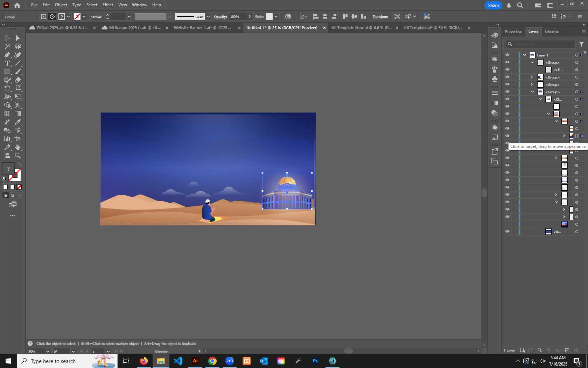Click Default Fill and Stroke icon
The width and height of the screenshot is (588, 368).
(x=4, y=179)
